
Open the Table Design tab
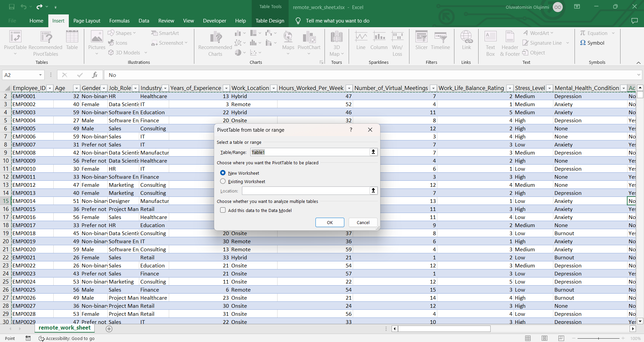(269, 21)
